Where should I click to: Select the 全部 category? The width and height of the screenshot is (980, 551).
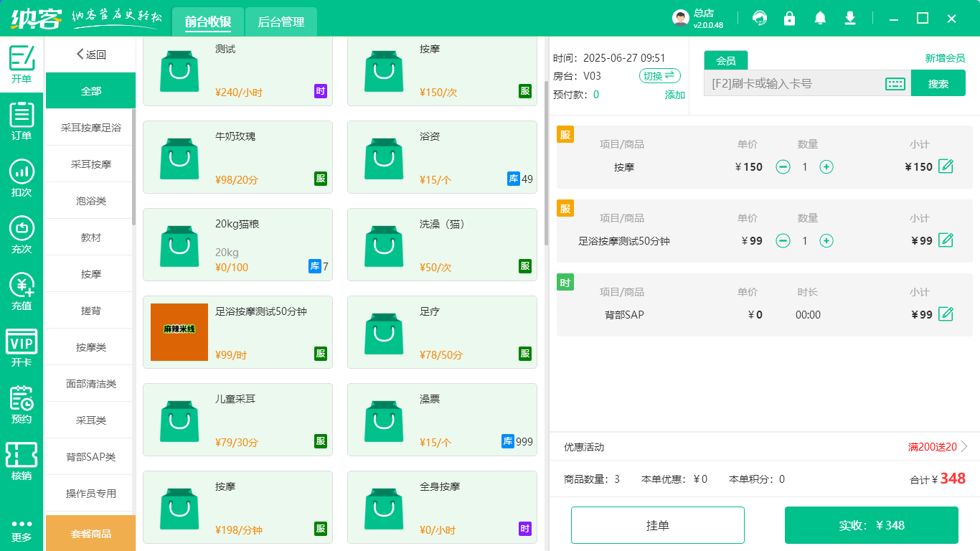[90, 91]
